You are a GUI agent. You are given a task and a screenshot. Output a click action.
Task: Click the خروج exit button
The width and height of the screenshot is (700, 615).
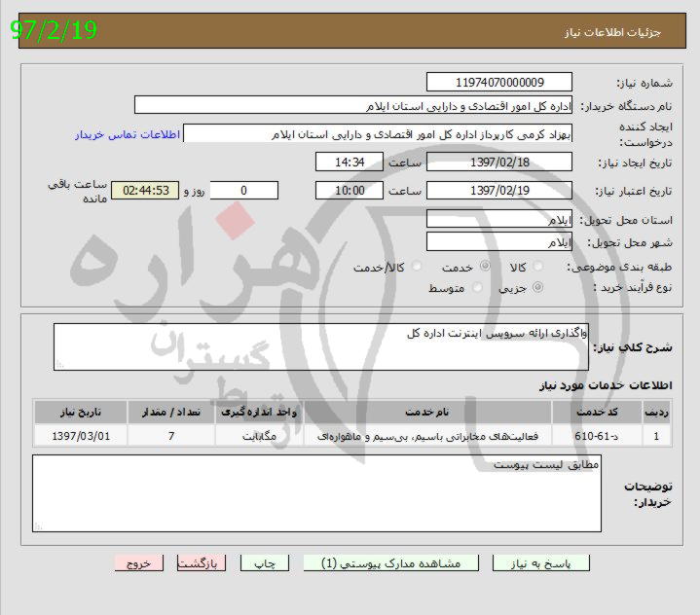139,563
